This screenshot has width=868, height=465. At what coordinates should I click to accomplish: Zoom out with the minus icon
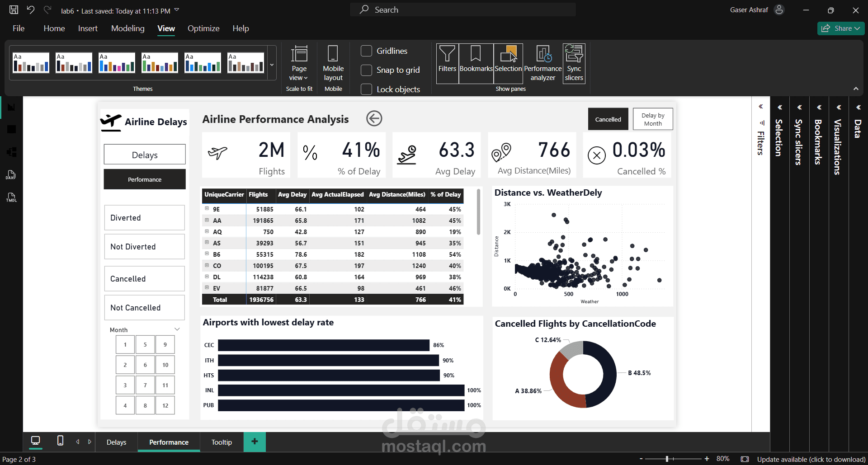pos(641,459)
